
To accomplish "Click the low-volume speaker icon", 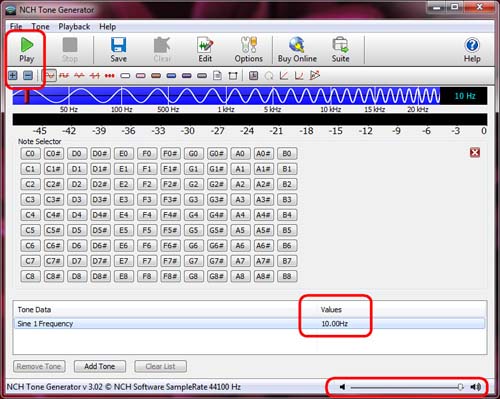I will (x=342, y=387).
